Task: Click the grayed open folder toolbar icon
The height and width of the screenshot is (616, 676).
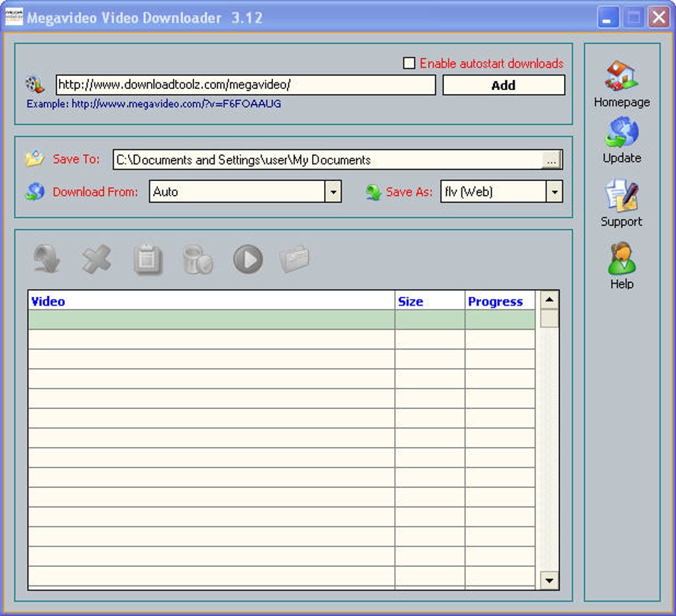Action: click(294, 259)
